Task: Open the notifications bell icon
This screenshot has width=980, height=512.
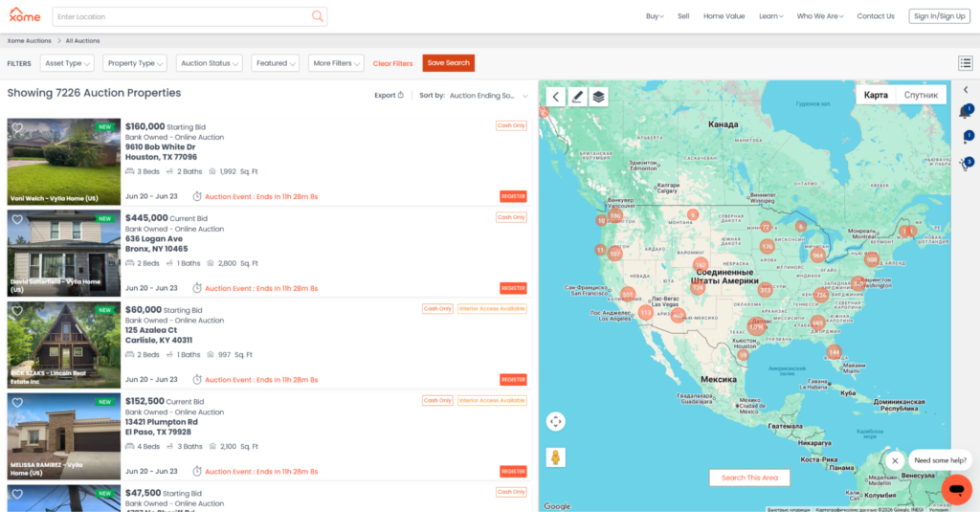Action: click(966, 112)
